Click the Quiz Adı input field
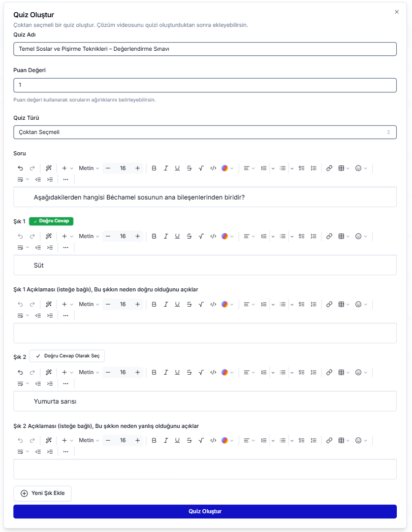412x532 pixels. pyautogui.click(x=205, y=49)
